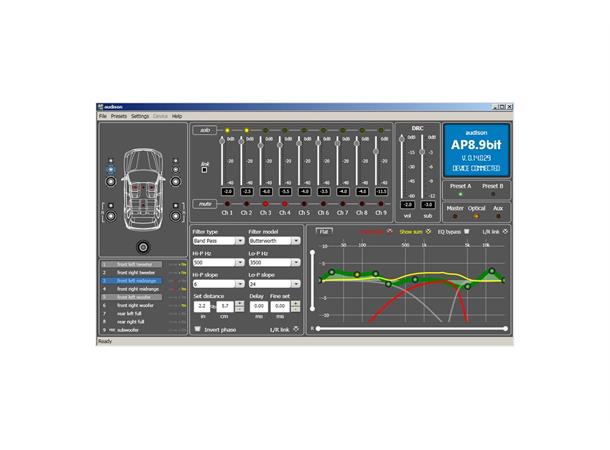Screen dimensions: 610x450
Task: Enable the channel level link checkbox
Action: coord(204,170)
